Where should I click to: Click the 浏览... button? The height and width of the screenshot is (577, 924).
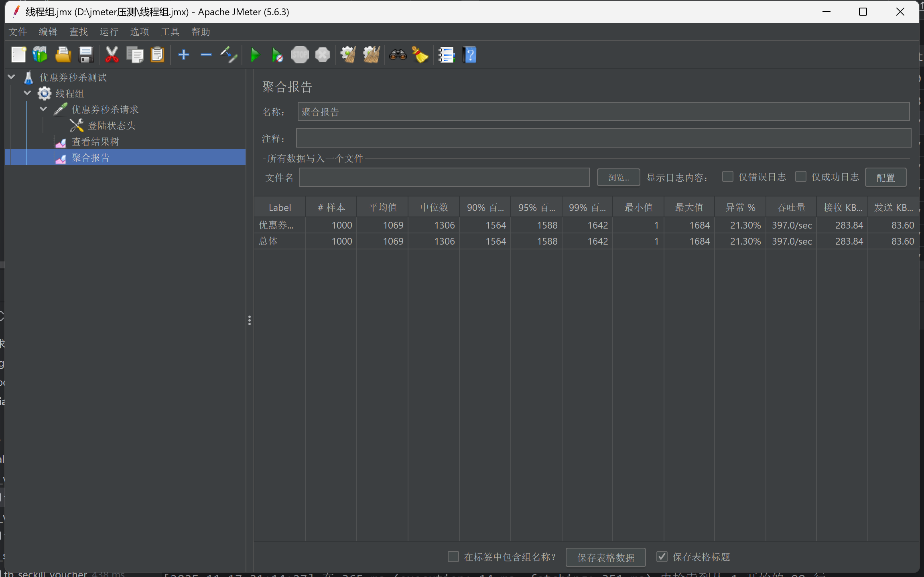(x=618, y=177)
